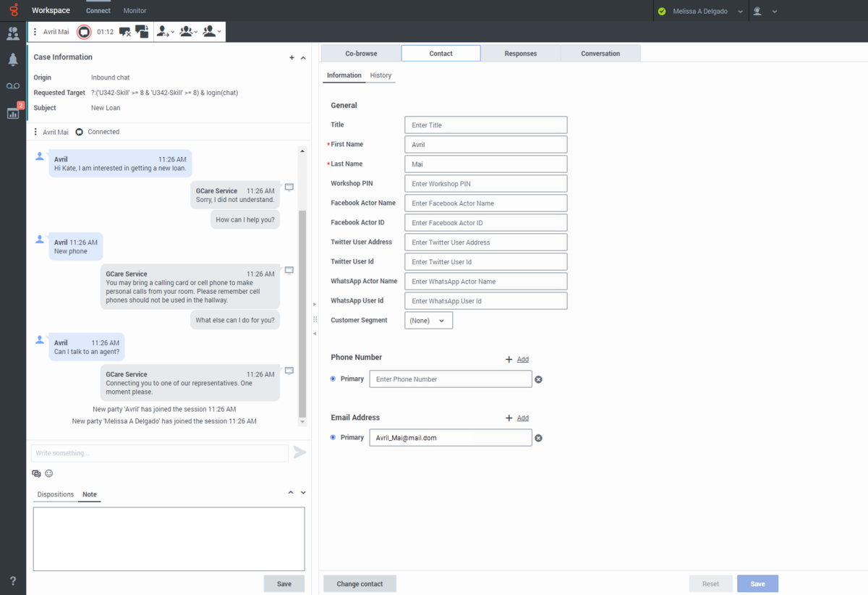This screenshot has width=868, height=595.
Task: Focus the Enter Title input field
Action: 486,125
